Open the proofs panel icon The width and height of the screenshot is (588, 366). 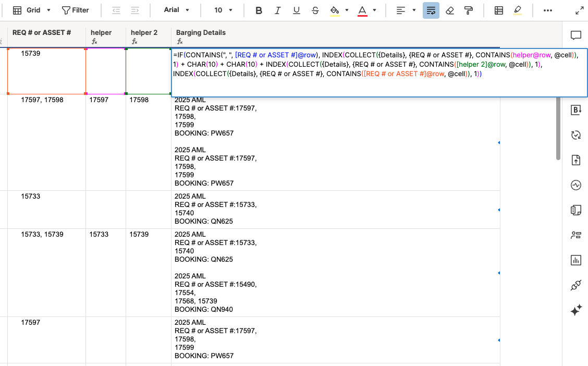click(x=575, y=210)
